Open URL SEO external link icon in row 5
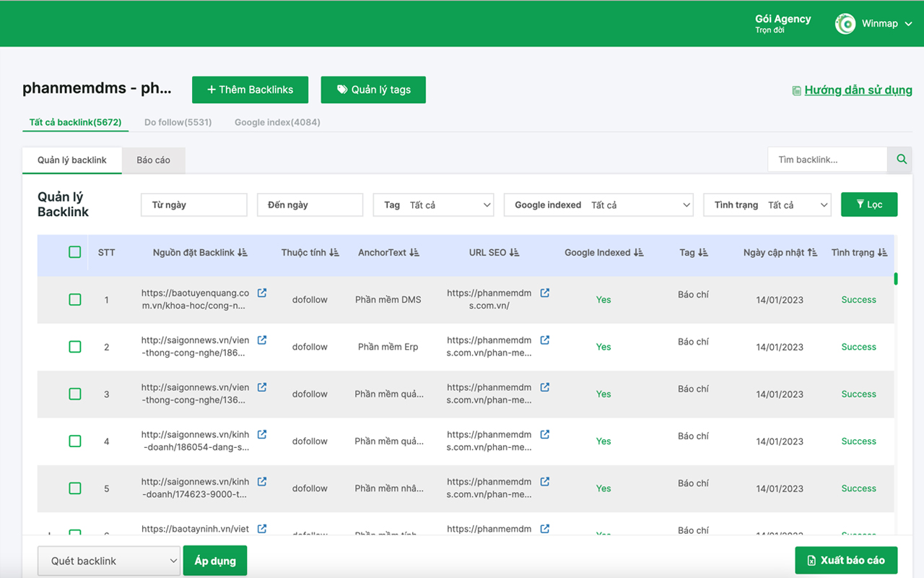The height and width of the screenshot is (578, 924). [x=545, y=481]
